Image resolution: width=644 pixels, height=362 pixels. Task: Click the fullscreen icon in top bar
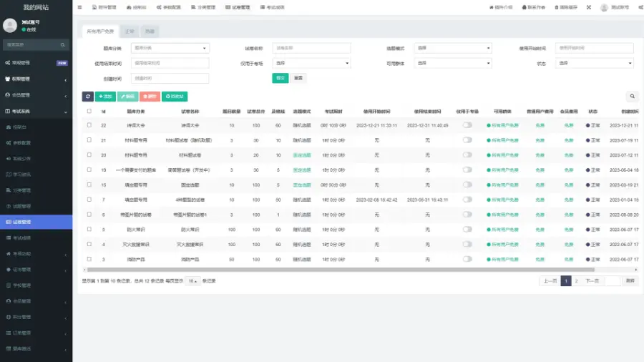(588, 7)
